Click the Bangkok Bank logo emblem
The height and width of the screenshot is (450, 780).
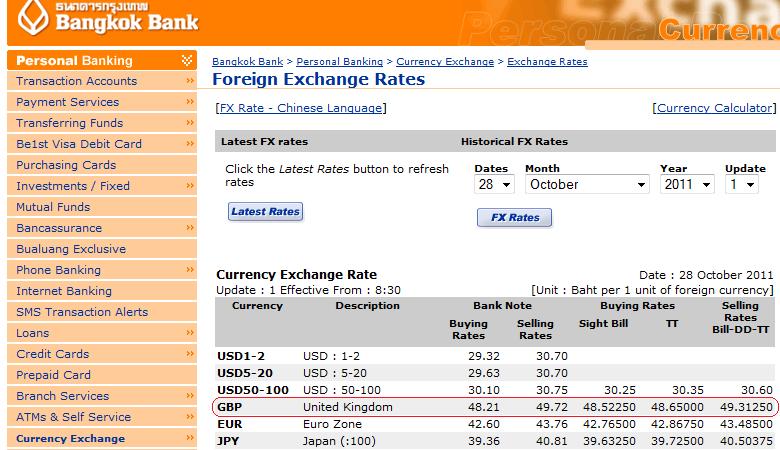[x=33, y=17]
